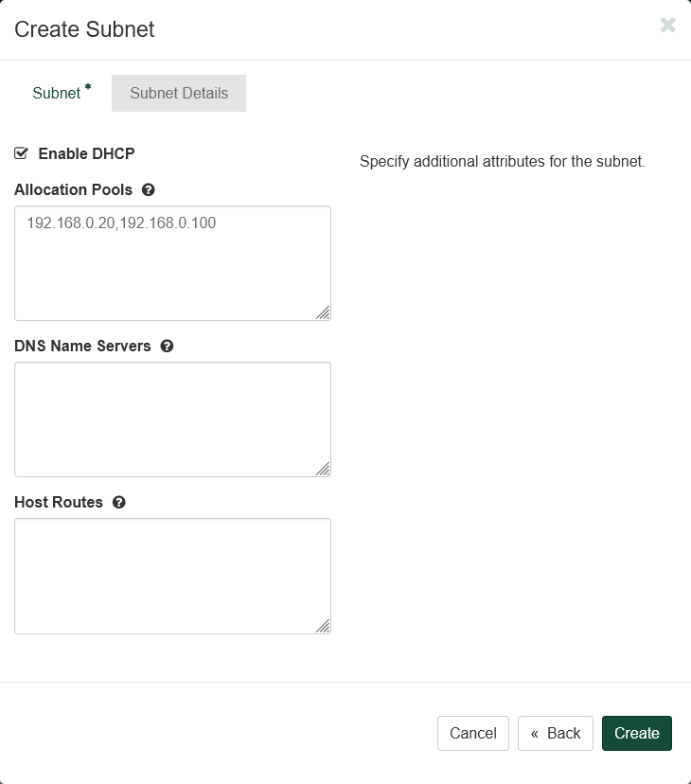
Task: Disable the Enable DHCP checkbox
Action: pyautogui.click(x=21, y=153)
